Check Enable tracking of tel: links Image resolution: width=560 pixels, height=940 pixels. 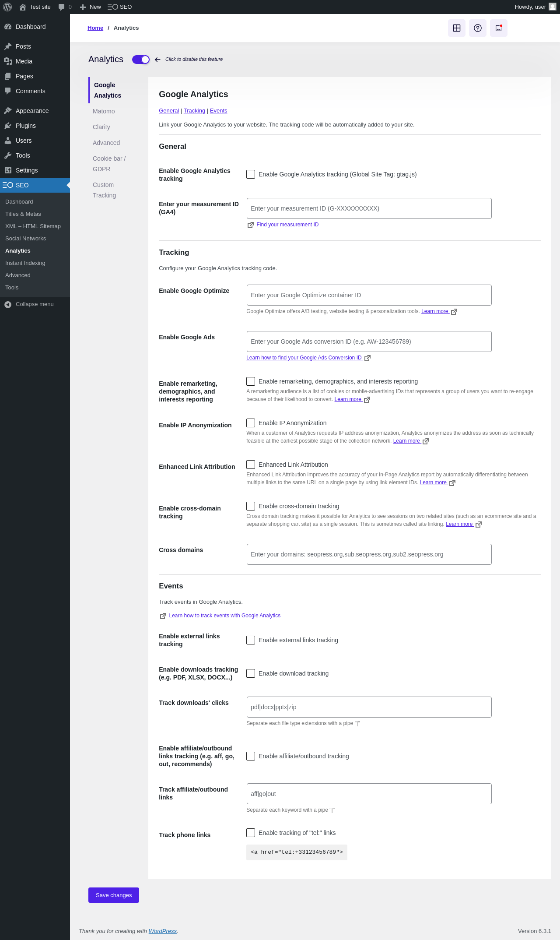[x=251, y=833]
